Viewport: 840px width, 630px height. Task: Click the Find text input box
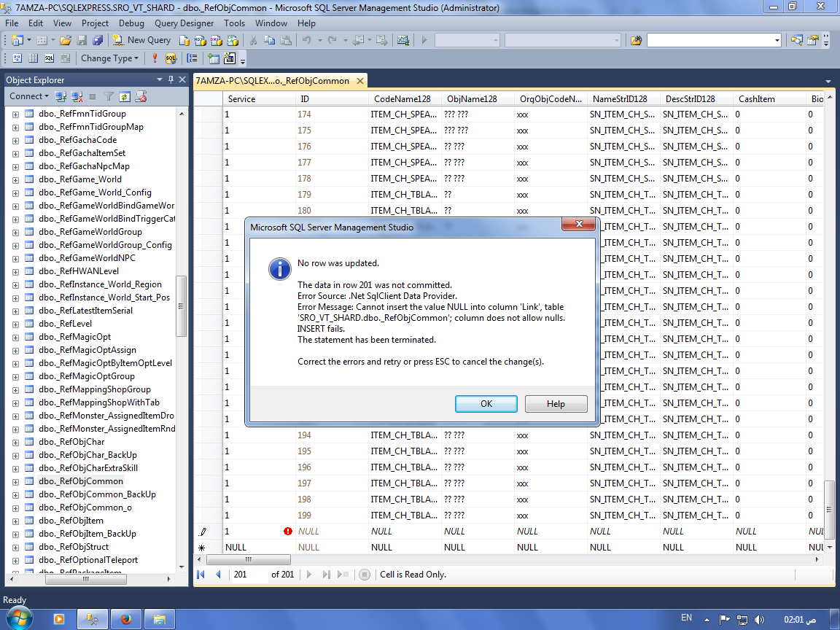[x=709, y=40]
